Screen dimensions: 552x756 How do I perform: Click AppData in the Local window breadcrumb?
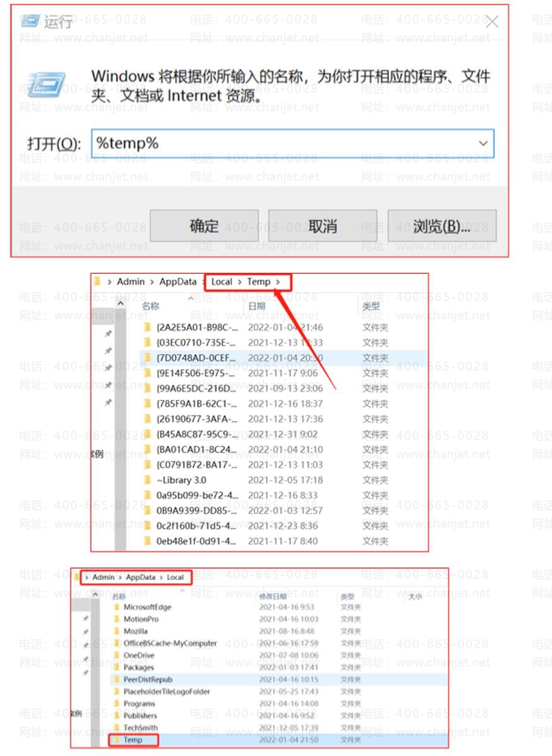(141, 577)
